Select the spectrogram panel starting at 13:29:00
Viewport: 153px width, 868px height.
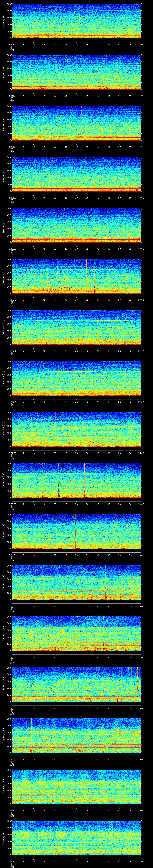pos(76,786)
